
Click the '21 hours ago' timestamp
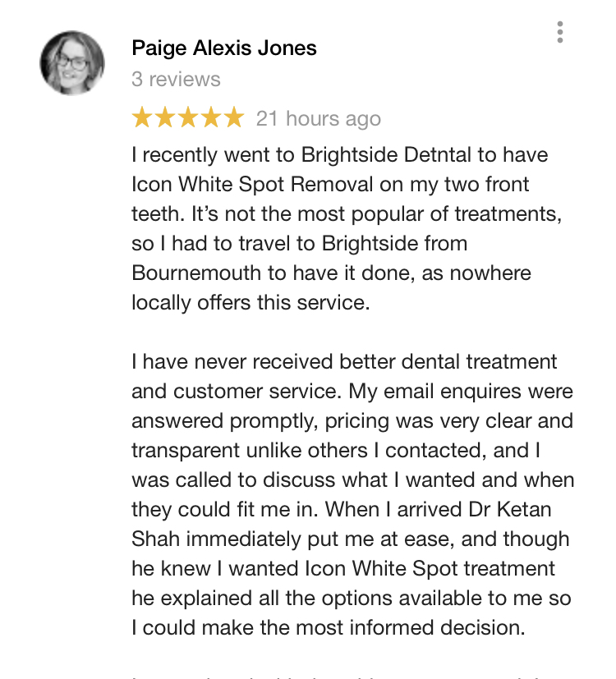[319, 119]
